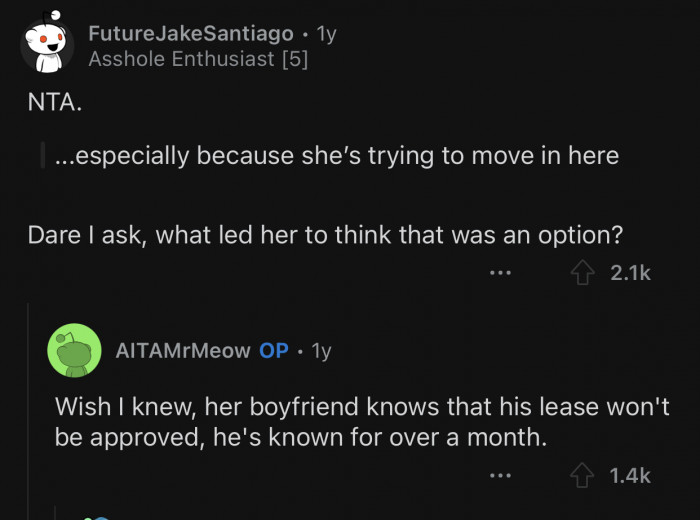Tap the 1.4k vote count

[x=630, y=476]
